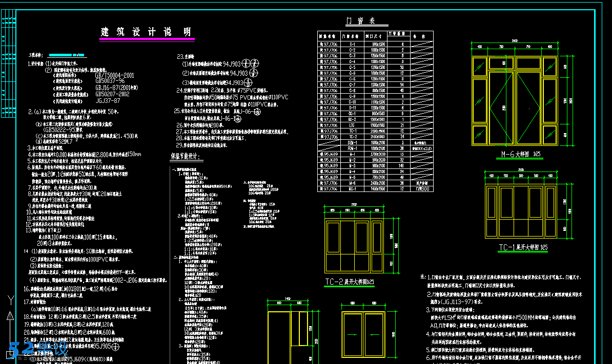Screen dimensions: 612x364
Task: Select the TC-1 展开大样图 label
Action: pos(523,247)
